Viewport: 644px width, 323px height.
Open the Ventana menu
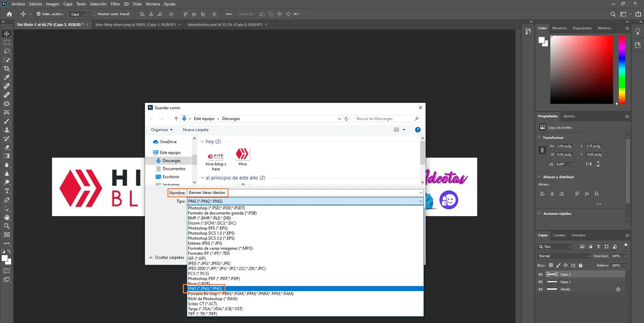point(153,4)
